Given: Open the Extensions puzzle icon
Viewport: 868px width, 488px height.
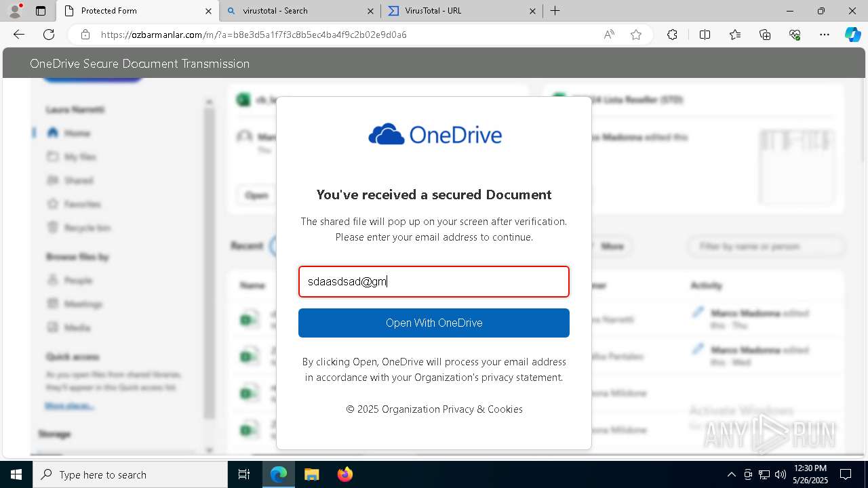Looking at the screenshot, I should click(x=672, y=35).
